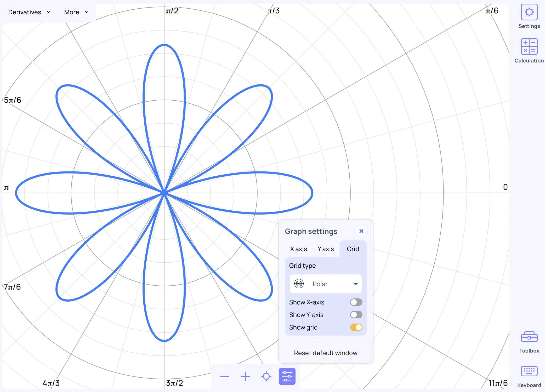Expand the More dropdown menu
This screenshot has width=545, height=392.
click(76, 12)
